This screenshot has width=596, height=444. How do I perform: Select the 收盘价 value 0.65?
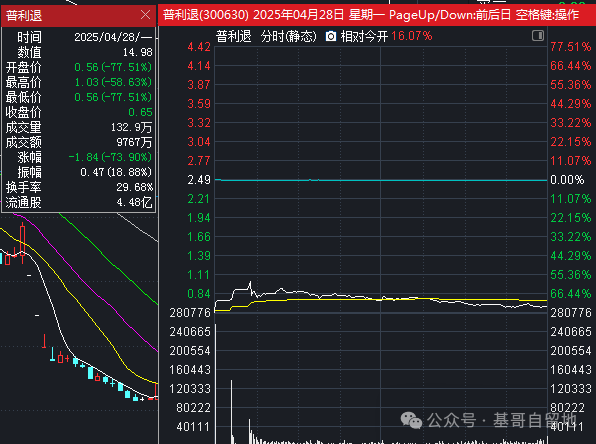pyautogui.click(x=140, y=112)
